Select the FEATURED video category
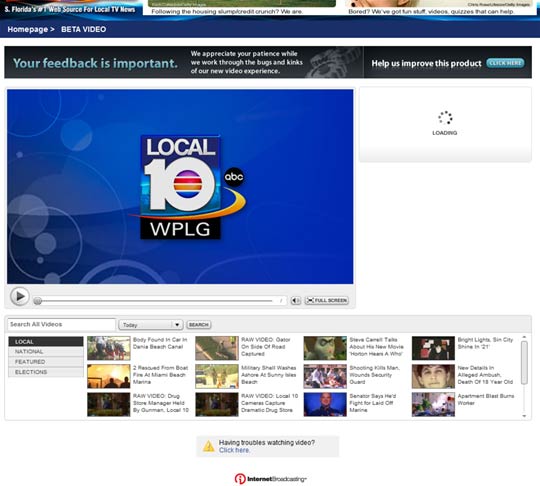 click(46, 362)
